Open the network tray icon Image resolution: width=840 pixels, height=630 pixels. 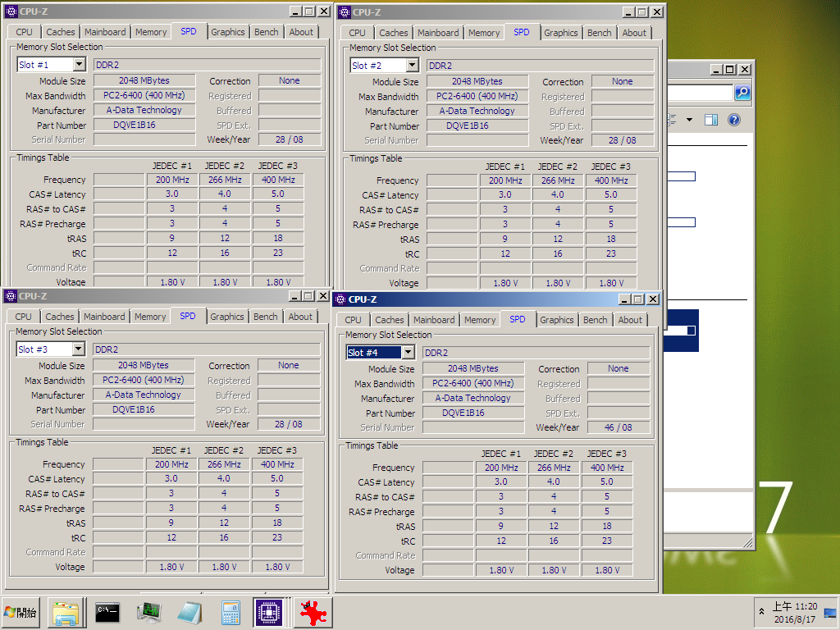tap(830, 613)
